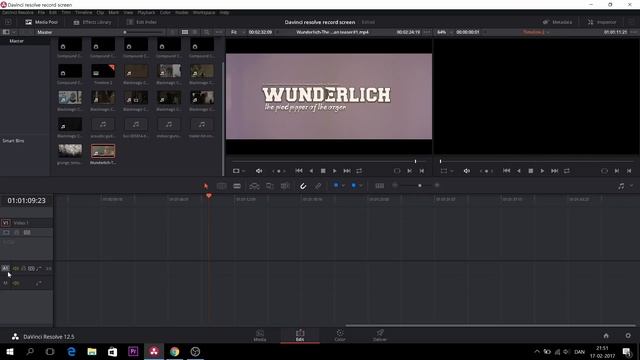Click the red timeline playhead marker
Screen dimensions: 640x360
tap(209, 196)
